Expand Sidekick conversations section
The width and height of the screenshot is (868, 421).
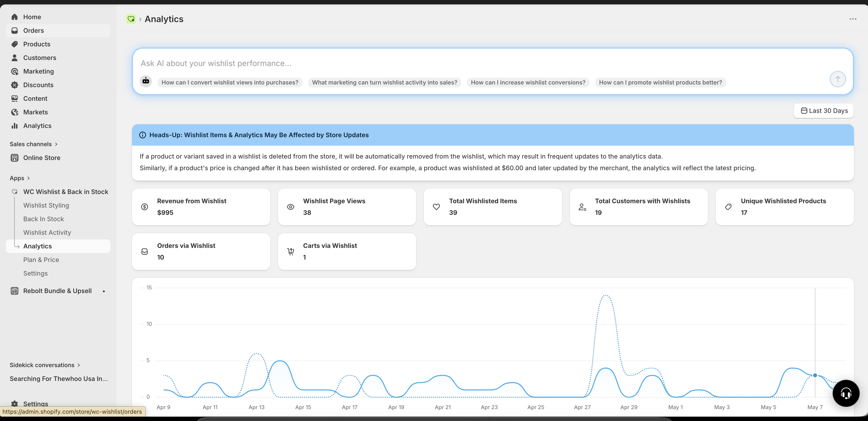click(x=45, y=365)
